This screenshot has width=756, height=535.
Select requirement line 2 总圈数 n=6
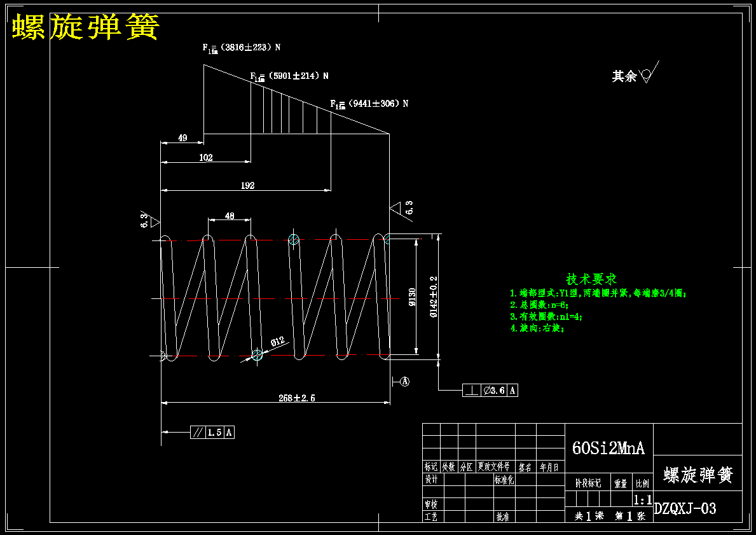coord(540,305)
